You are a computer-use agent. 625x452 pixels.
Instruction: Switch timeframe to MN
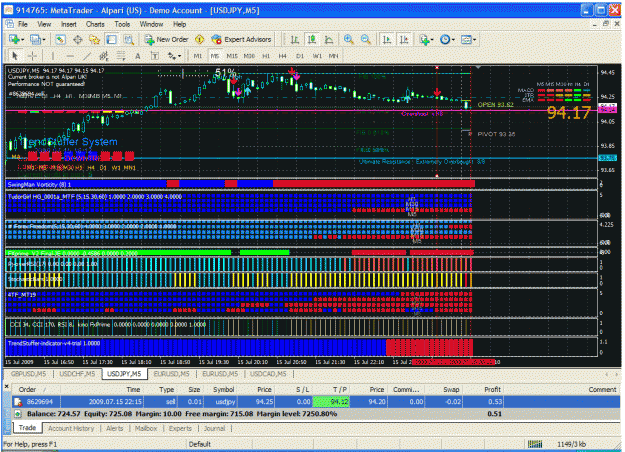[333, 56]
